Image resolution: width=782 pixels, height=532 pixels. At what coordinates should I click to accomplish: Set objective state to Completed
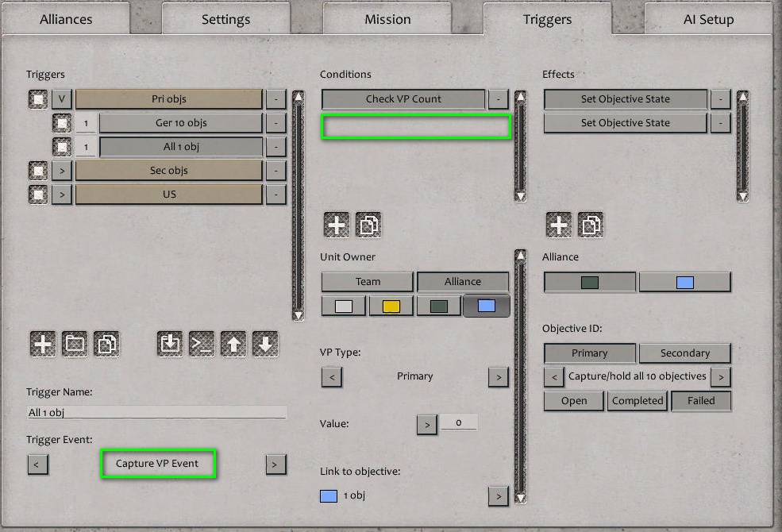pyautogui.click(x=638, y=401)
